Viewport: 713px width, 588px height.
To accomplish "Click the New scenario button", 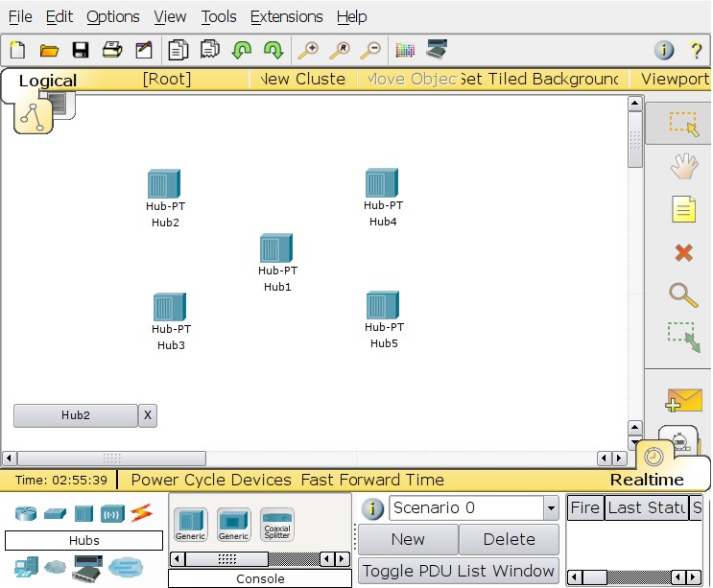I will [408, 539].
